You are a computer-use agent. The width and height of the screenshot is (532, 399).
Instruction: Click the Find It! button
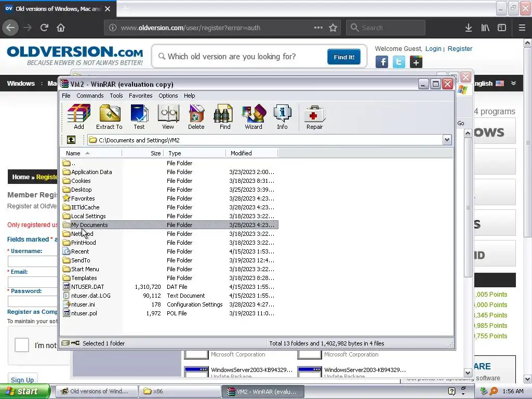(344, 57)
